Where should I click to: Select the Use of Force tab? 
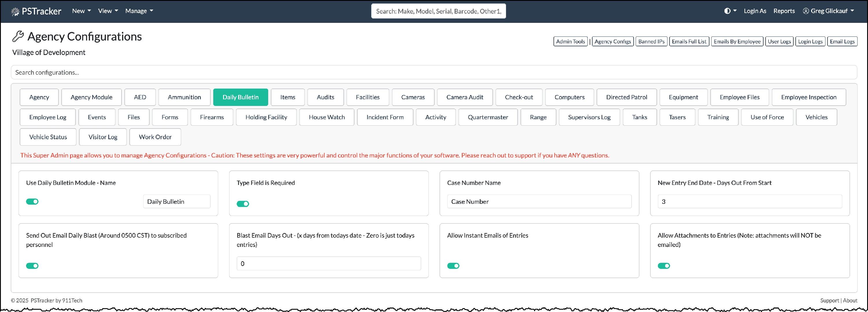click(767, 117)
